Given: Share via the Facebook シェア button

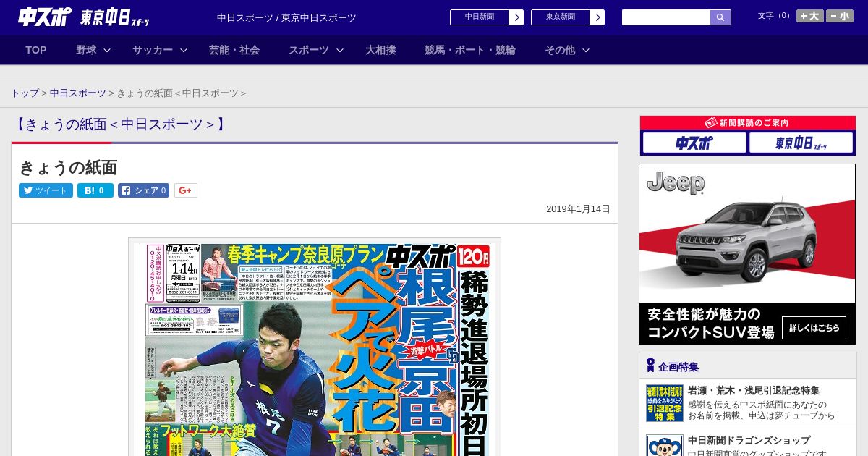Looking at the screenshot, I should point(143,190).
